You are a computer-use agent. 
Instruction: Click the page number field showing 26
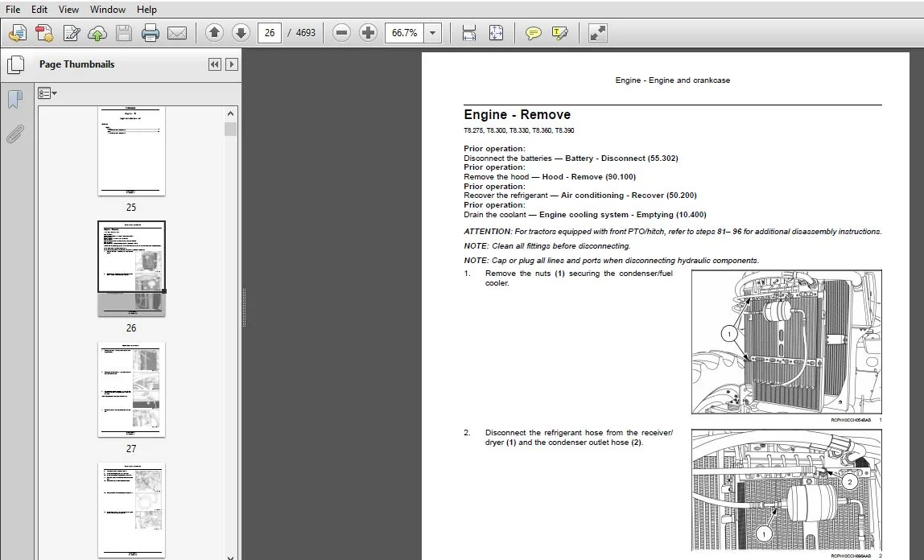pyautogui.click(x=270, y=33)
